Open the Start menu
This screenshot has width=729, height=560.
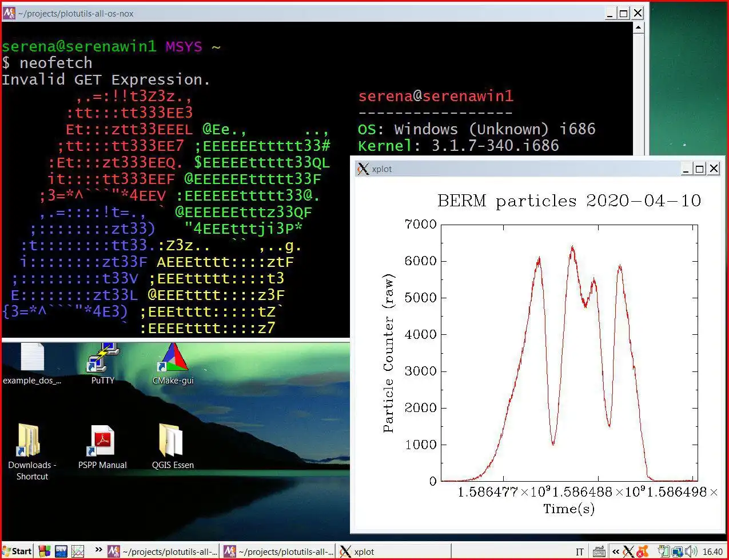(x=17, y=551)
